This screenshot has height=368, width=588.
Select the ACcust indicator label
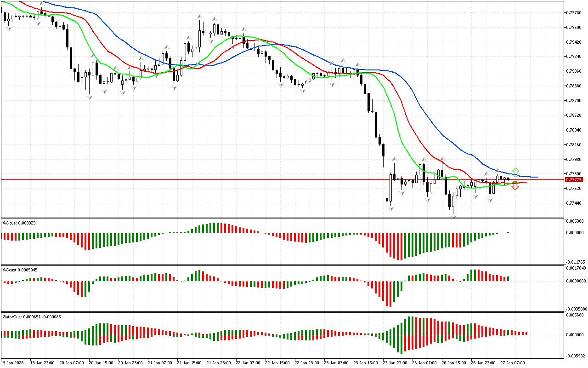click(20, 270)
